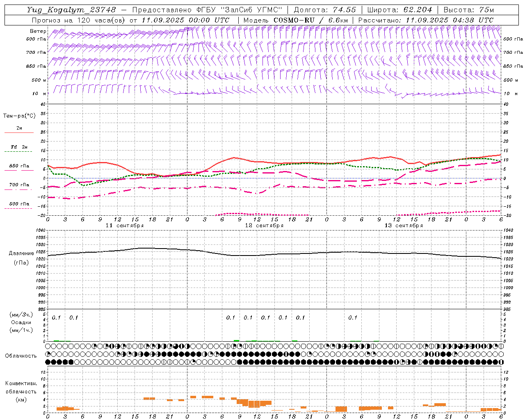This screenshot has height=420, width=525.
Task: Click the (мм/3ч.) precipitation unit label
Action: tap(21, 315)
